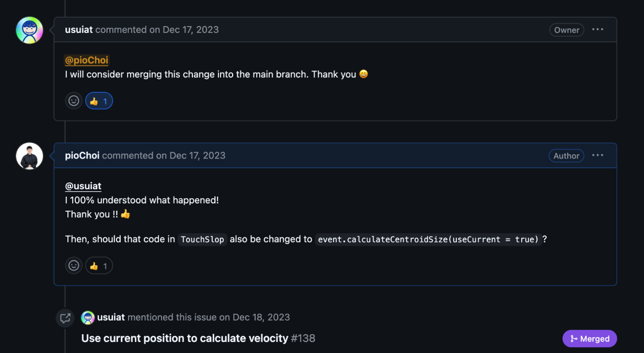Image resolution: width=644 pixels, height=353 pixels.
Task: Click the Author badge label
Action: [x=566, y=156]
